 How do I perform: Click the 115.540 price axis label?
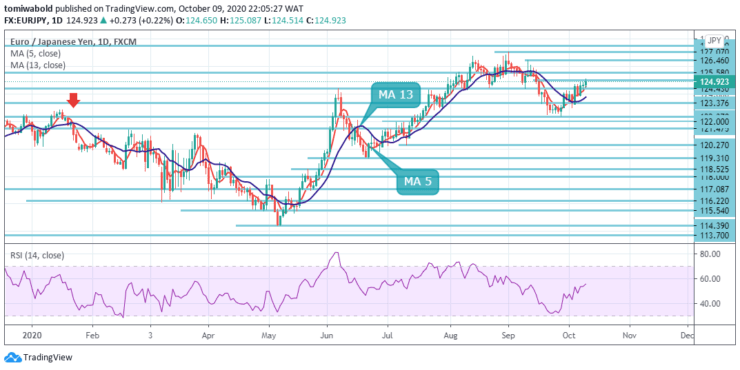(x=715, y=210)
